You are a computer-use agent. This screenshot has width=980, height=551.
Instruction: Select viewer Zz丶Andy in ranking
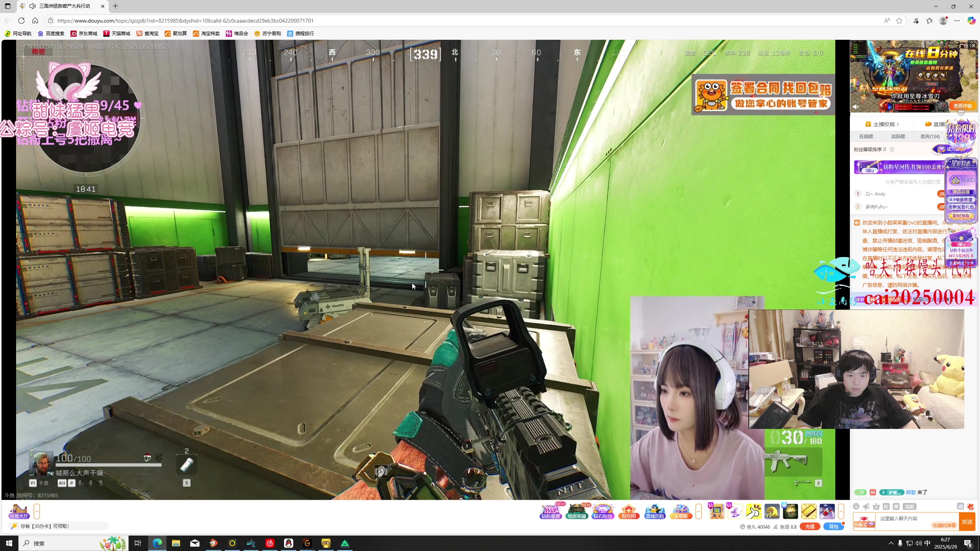875,194
